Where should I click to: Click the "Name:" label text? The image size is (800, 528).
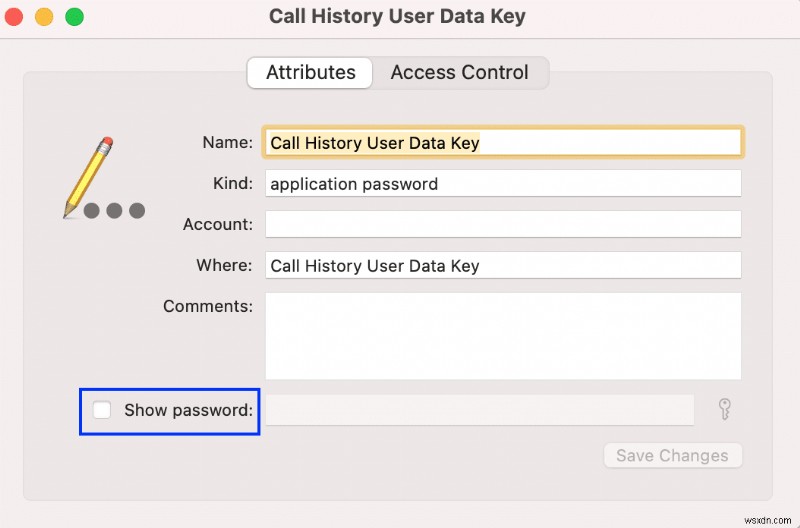[227, 142]
